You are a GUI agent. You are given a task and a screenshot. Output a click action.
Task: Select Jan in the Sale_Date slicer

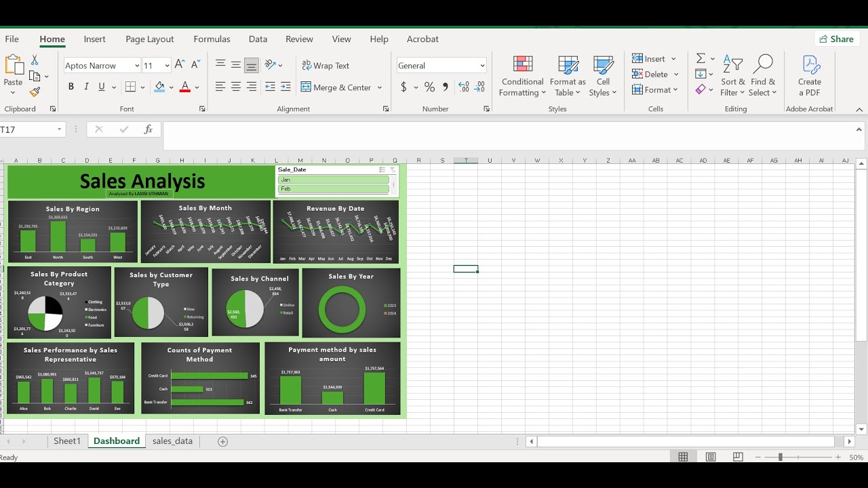pyautogui.click(x=333, y=180)
